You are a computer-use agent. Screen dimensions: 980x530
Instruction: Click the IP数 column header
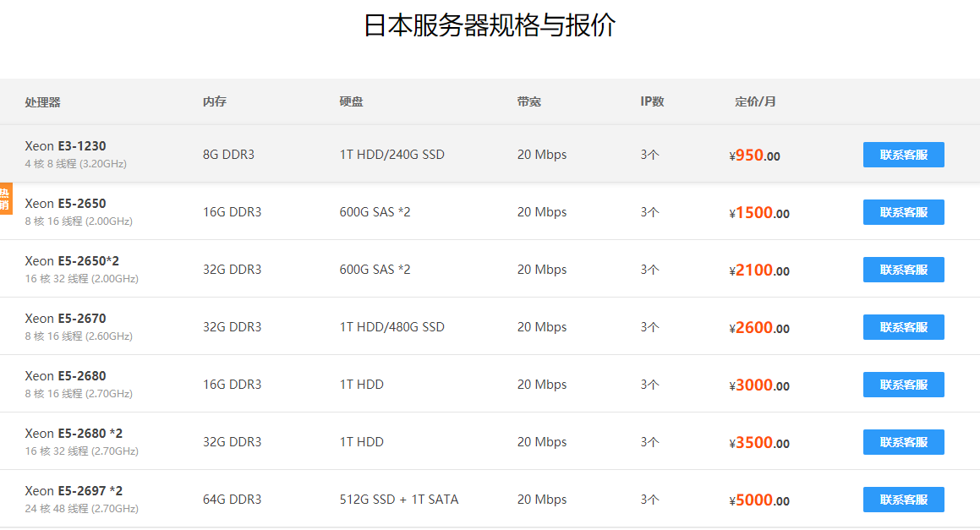[652, 101]
